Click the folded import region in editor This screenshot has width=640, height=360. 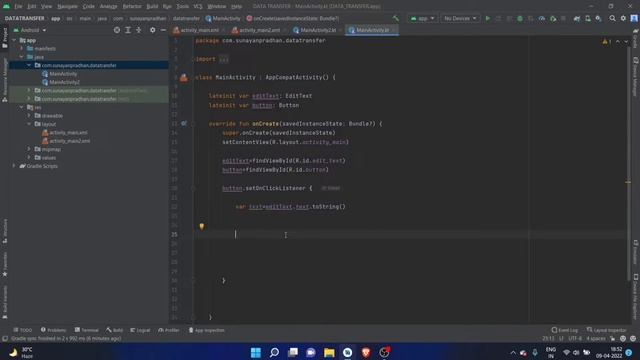[224, 59]
